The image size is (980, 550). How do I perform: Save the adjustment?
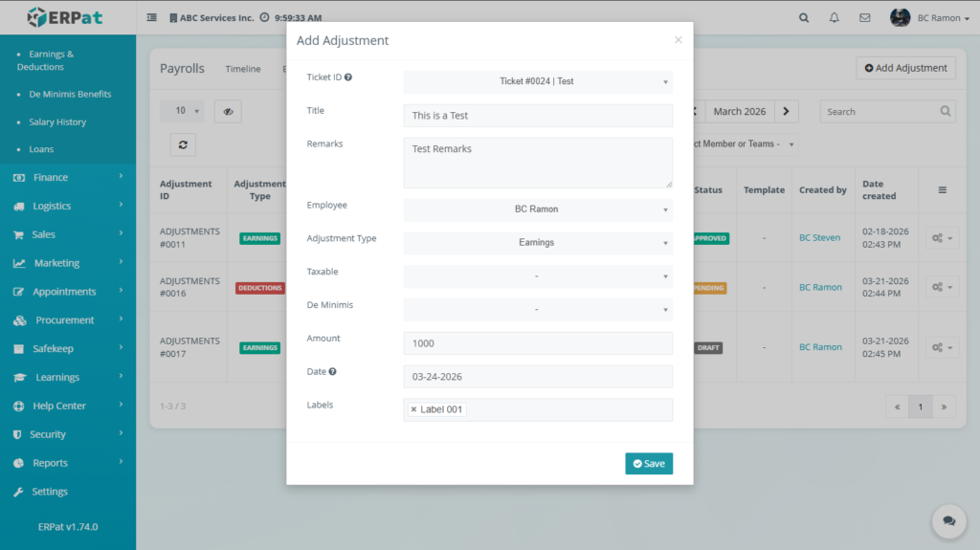click(x=649, y=463)
